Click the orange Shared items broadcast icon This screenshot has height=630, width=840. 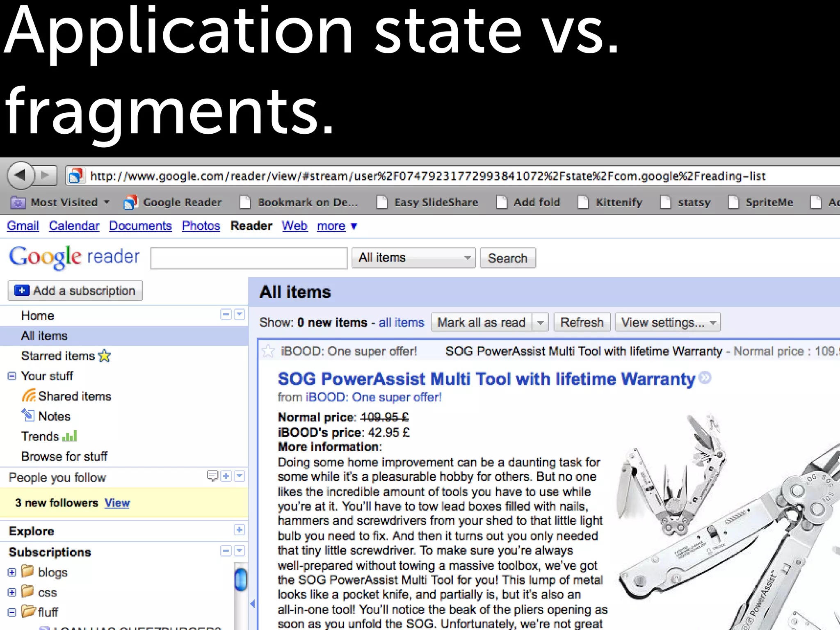click(29, 395)
